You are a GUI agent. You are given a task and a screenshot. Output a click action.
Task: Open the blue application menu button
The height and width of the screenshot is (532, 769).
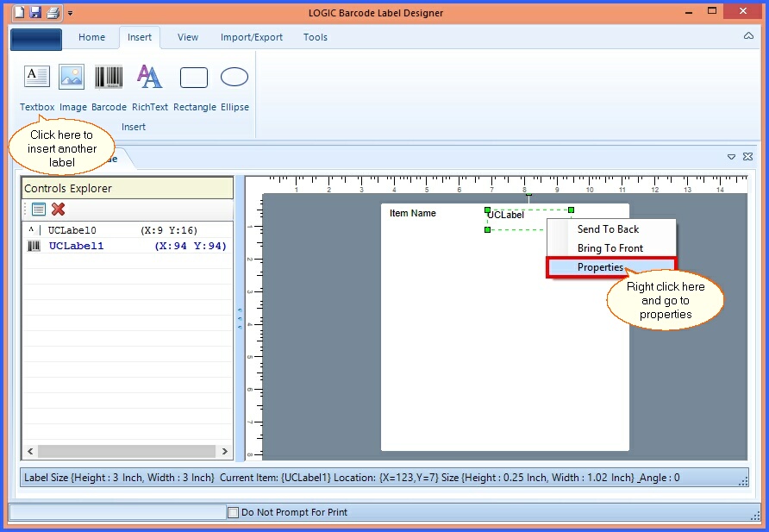click(x=36, y=39)
